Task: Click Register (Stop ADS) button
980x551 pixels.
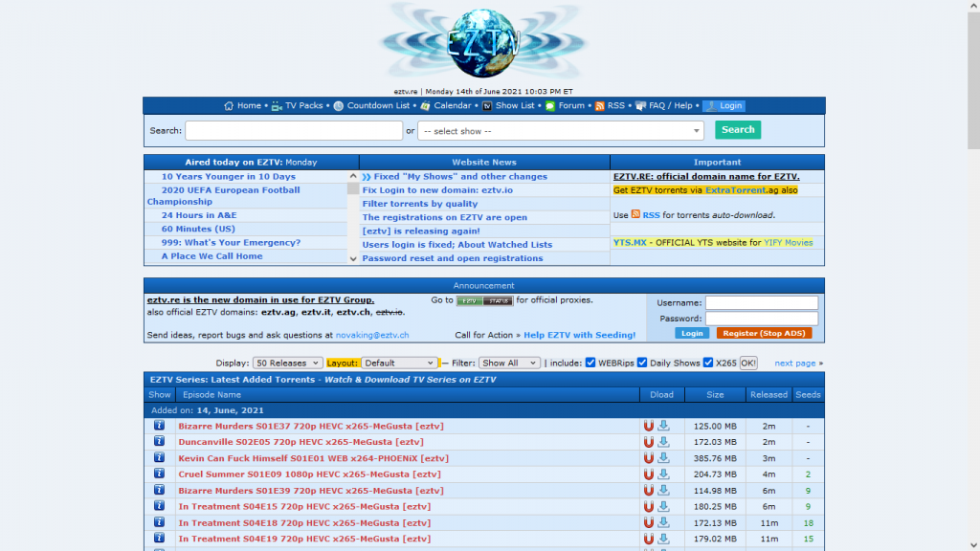Action: (x=764, y=333)
